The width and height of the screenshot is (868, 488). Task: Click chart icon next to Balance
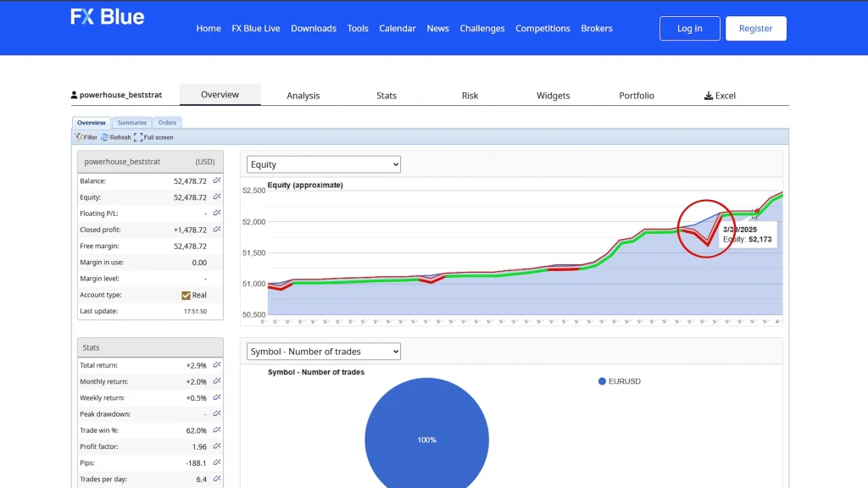[x=216, y=180]
